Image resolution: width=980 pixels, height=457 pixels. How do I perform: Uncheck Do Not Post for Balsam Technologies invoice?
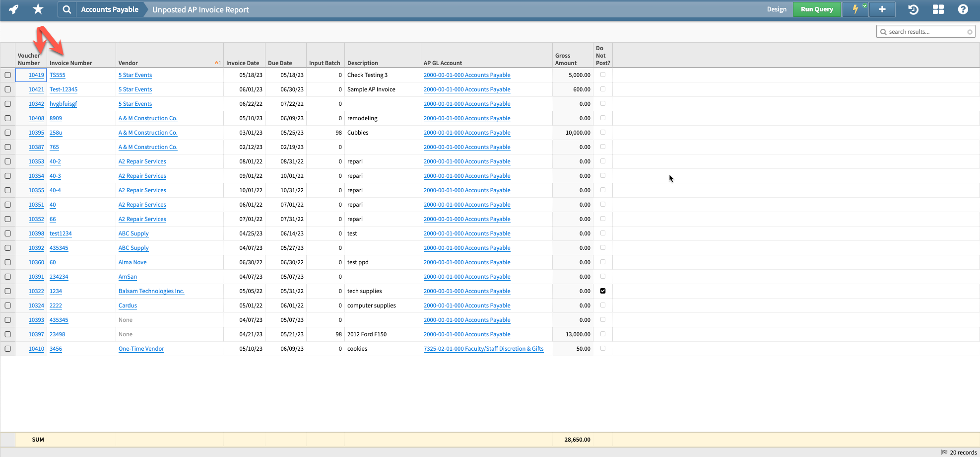coord(603,291)
